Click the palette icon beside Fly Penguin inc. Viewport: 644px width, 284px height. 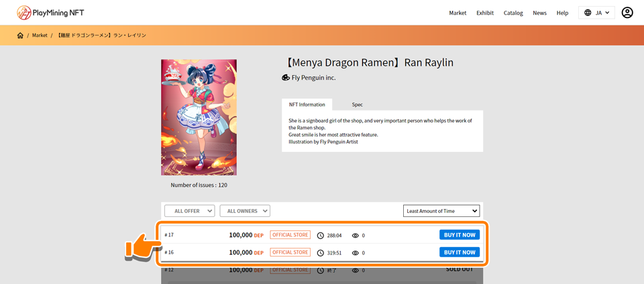(286, 78)
